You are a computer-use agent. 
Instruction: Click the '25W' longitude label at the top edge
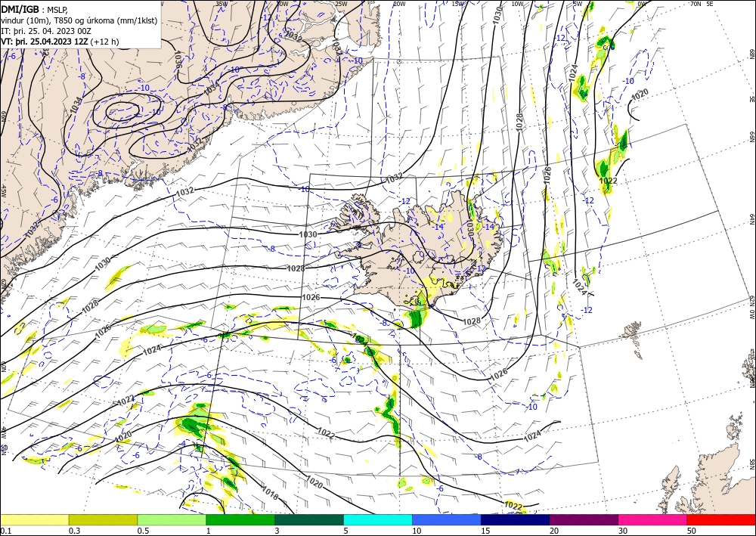point(341,4)
